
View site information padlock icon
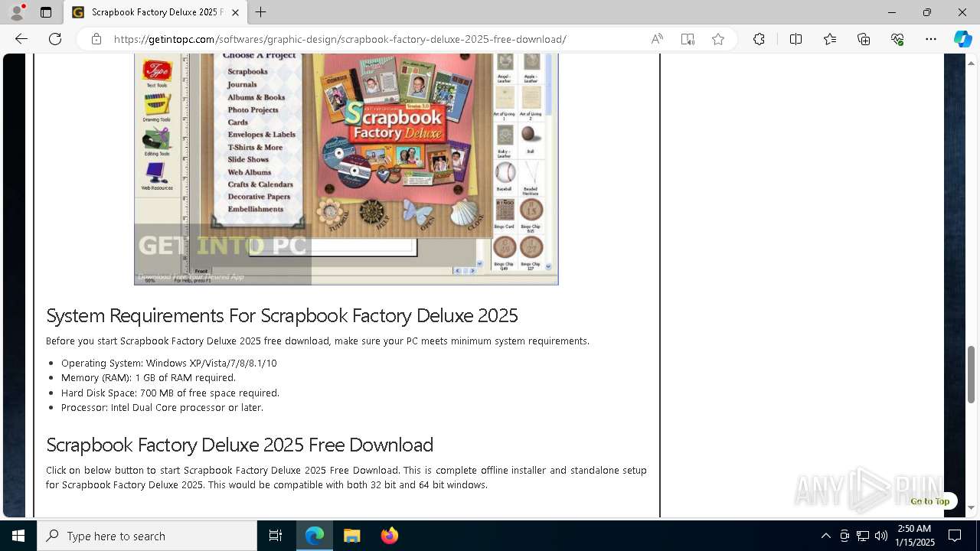(x=96, y=39)
